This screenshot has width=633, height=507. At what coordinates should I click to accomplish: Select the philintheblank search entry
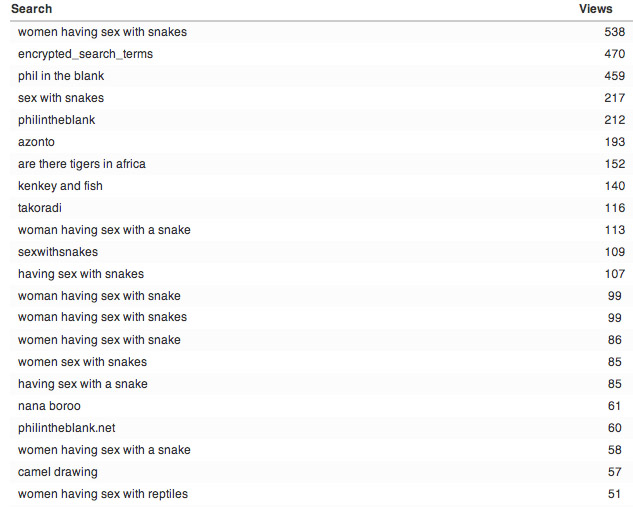point(57,120)
